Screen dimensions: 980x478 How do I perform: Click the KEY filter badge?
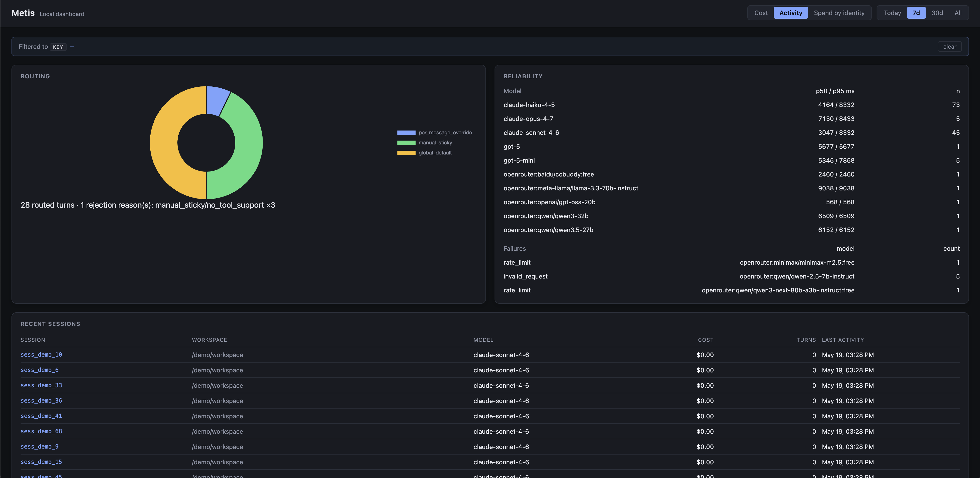(58, 47)
